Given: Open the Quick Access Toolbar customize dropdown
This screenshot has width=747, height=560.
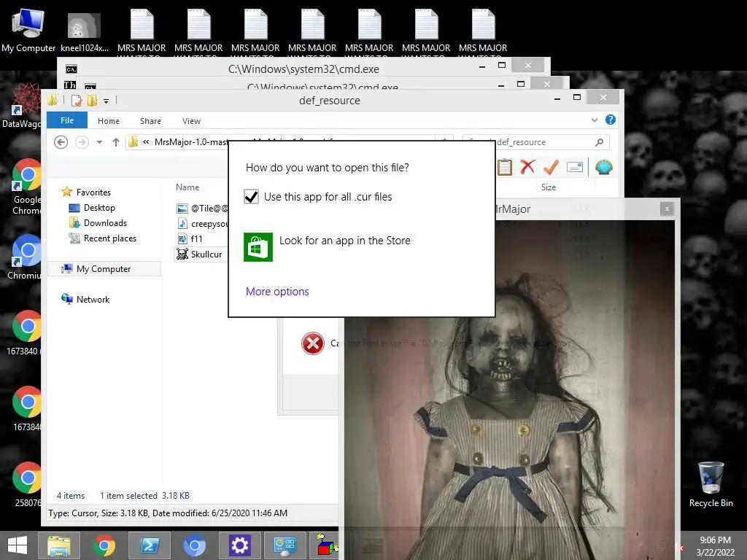Looking at the screenshot, I should (x=106, y=101).
